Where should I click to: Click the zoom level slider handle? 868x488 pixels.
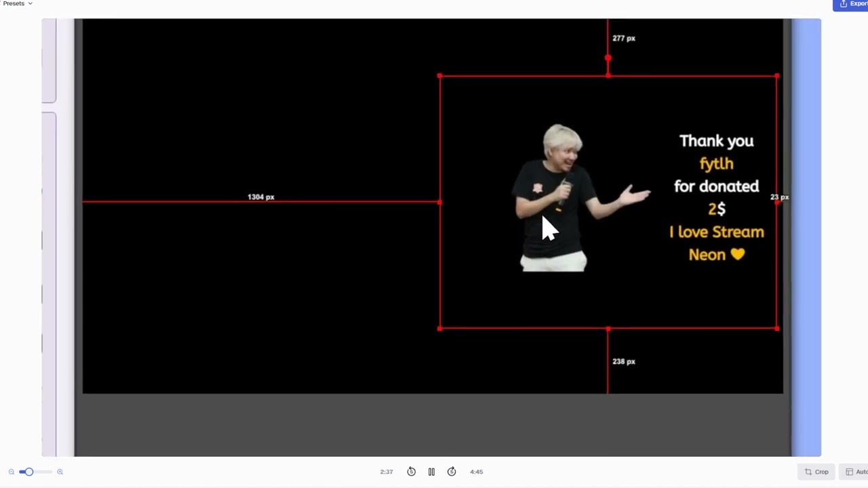tap(28, 472)
